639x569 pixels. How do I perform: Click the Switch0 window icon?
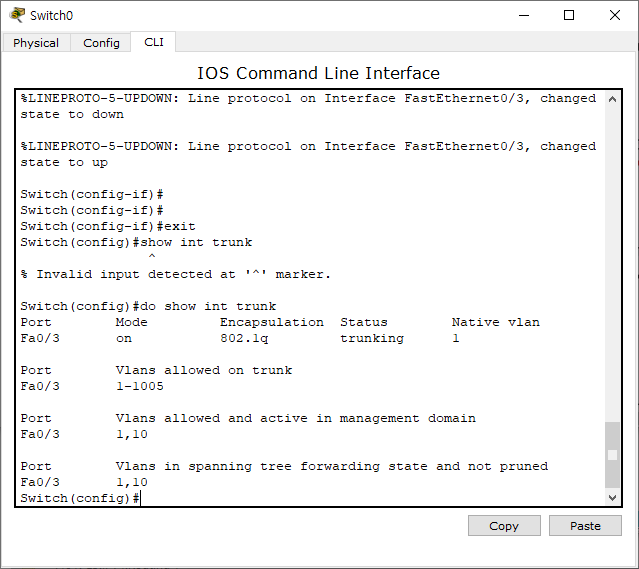(17, 15)
